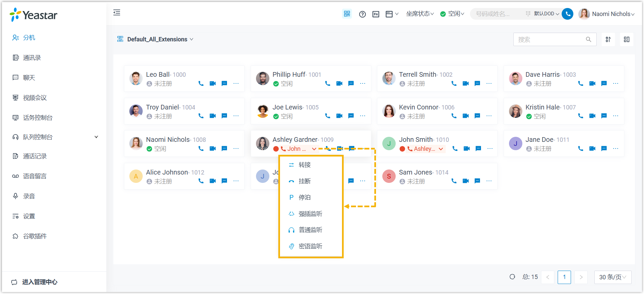Open John Smith's active call dropdown
644x294 pixels.
pos(441,149)
